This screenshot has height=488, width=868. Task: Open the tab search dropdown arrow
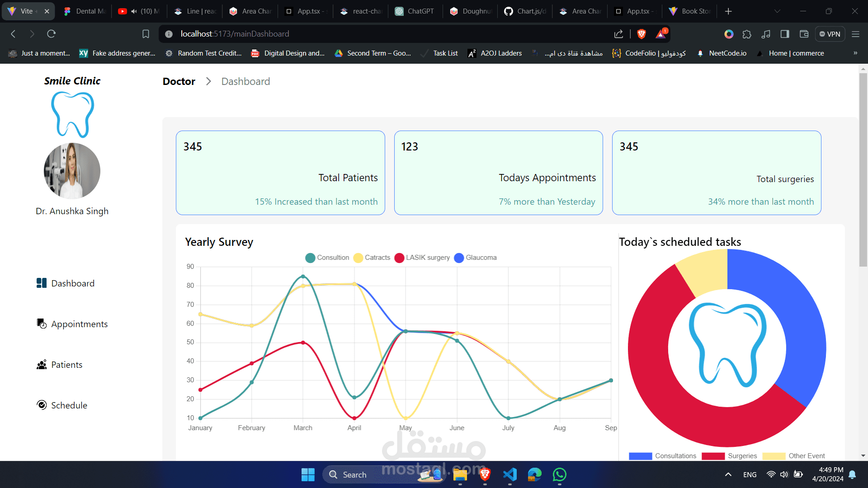click(x=777, y=11)
